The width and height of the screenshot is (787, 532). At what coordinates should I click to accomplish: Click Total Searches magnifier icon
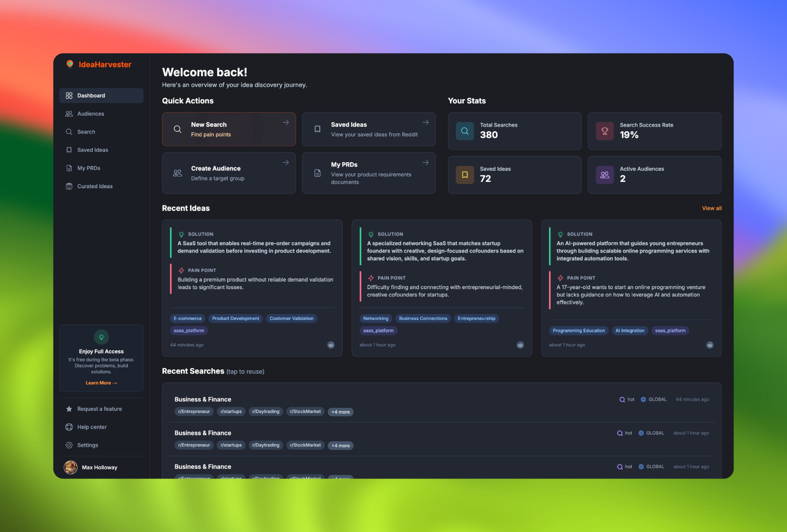tap(465, 131)
